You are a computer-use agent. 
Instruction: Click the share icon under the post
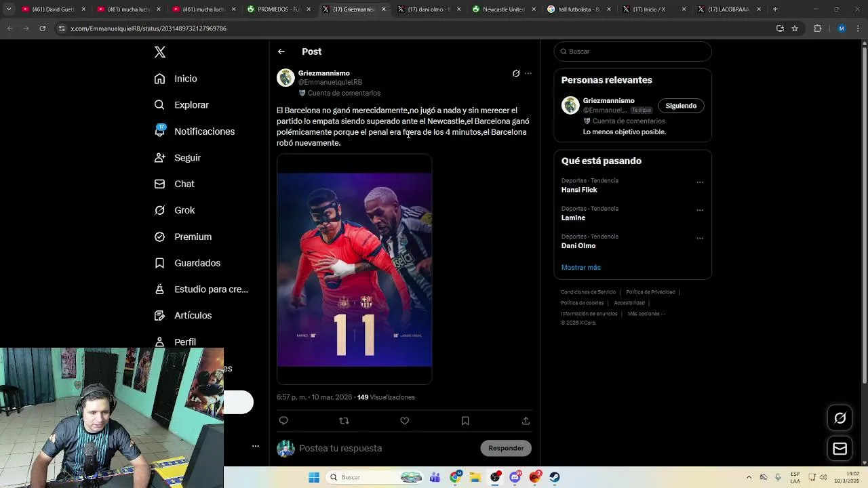(526, 421)
